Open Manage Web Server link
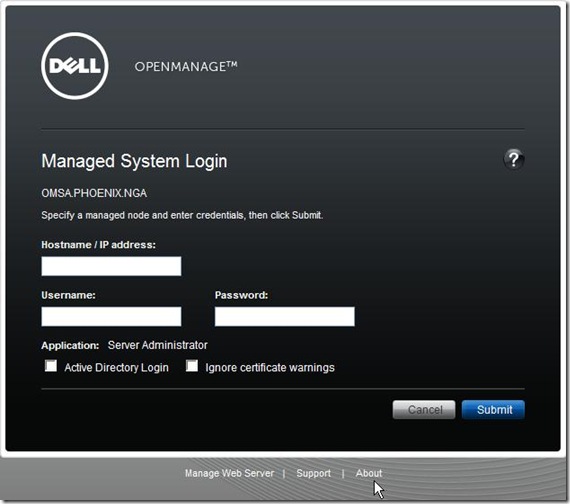 229,473
